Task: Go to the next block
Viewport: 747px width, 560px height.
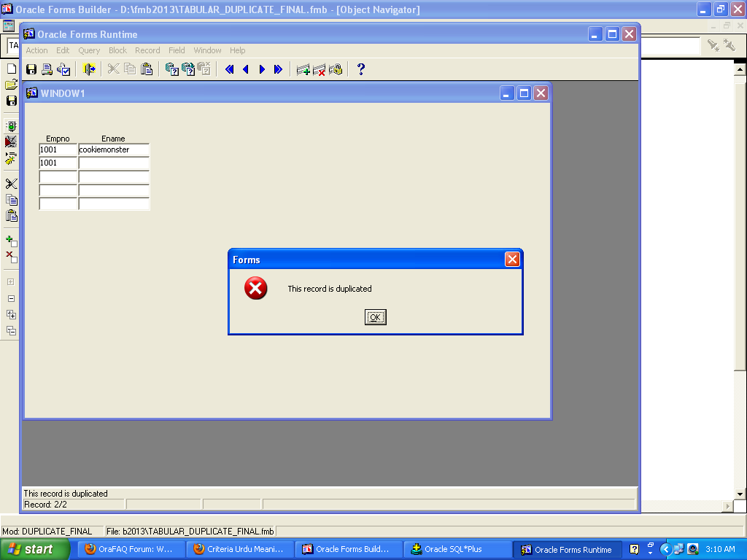Action: 278,69
